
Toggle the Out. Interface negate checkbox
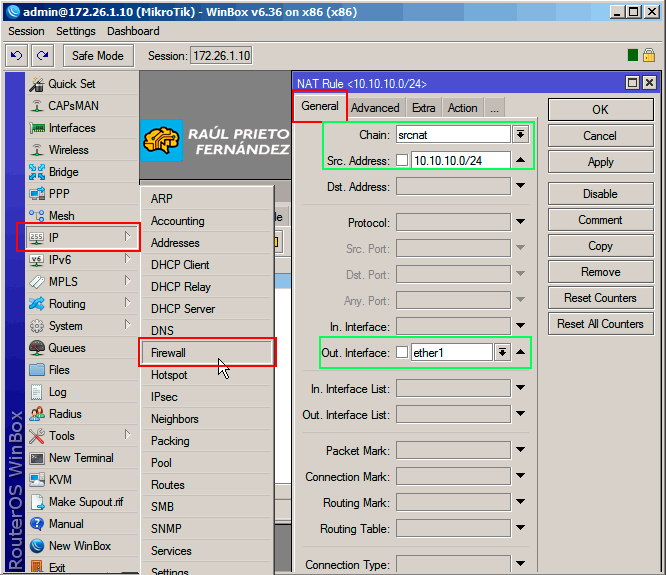click(402, 352)
